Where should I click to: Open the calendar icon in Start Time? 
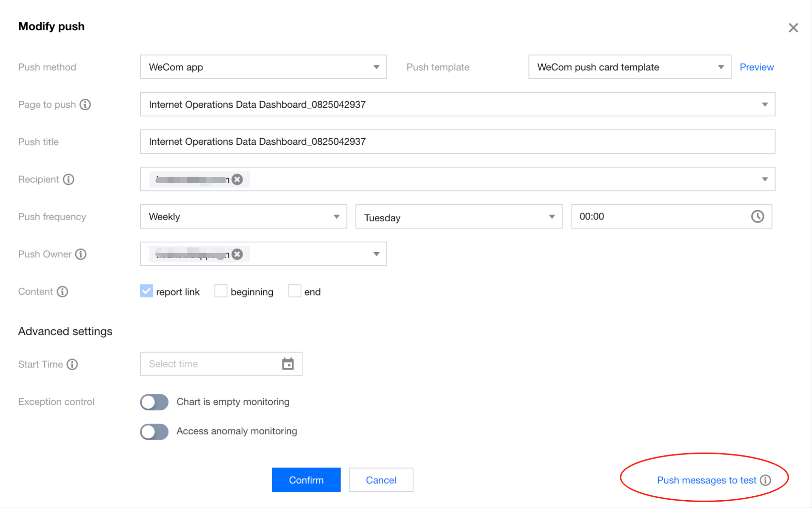point(288,364)
